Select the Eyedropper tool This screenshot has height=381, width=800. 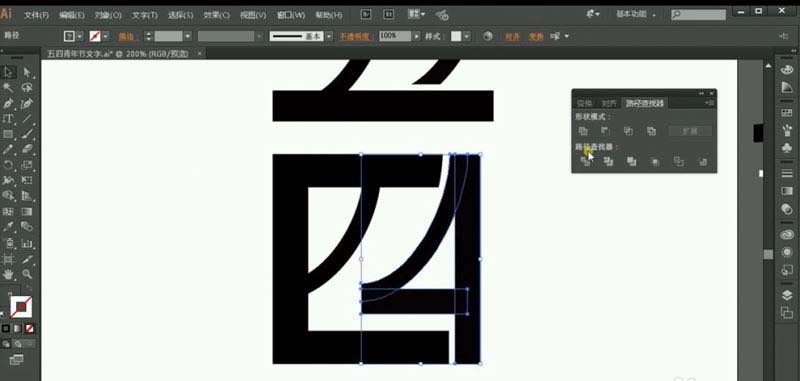(9, 226)
